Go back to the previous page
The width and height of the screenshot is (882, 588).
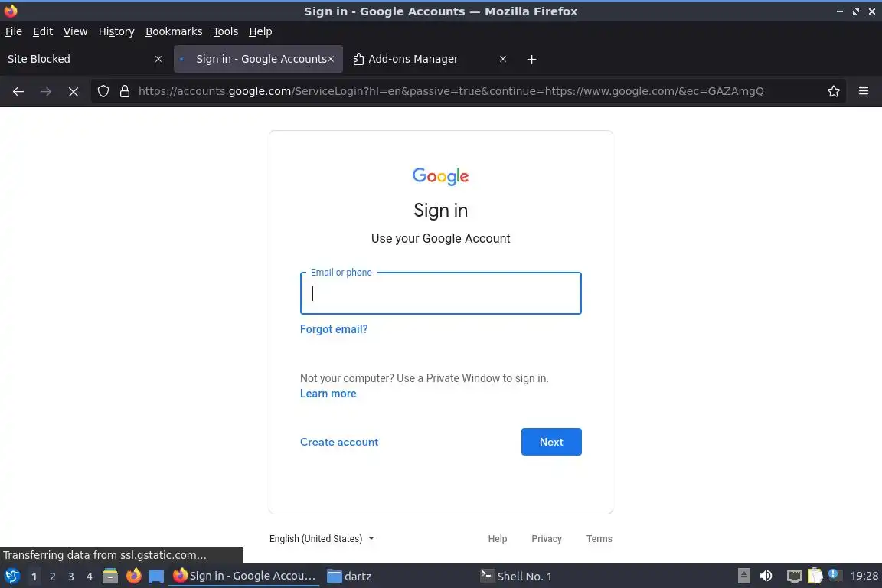coord(18,91)
